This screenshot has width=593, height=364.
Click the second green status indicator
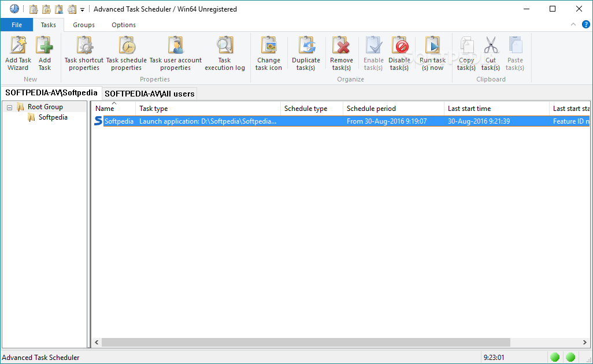pyautogui.click(x=570, y=357)
